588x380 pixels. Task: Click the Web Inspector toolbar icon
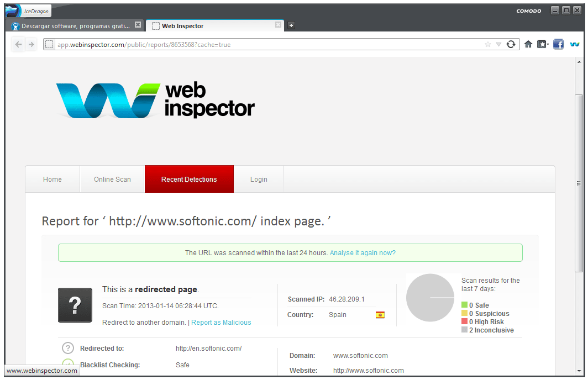575,44
